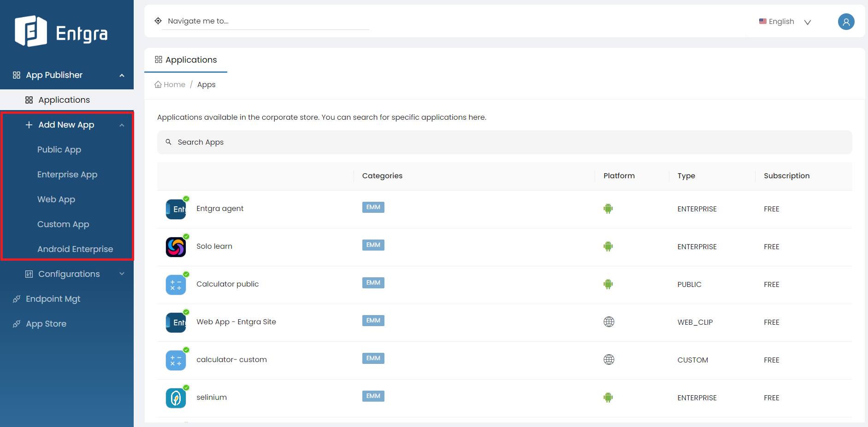868x427 pixels.
Task: Click the selinium app icon
Action: coord(176,398)
